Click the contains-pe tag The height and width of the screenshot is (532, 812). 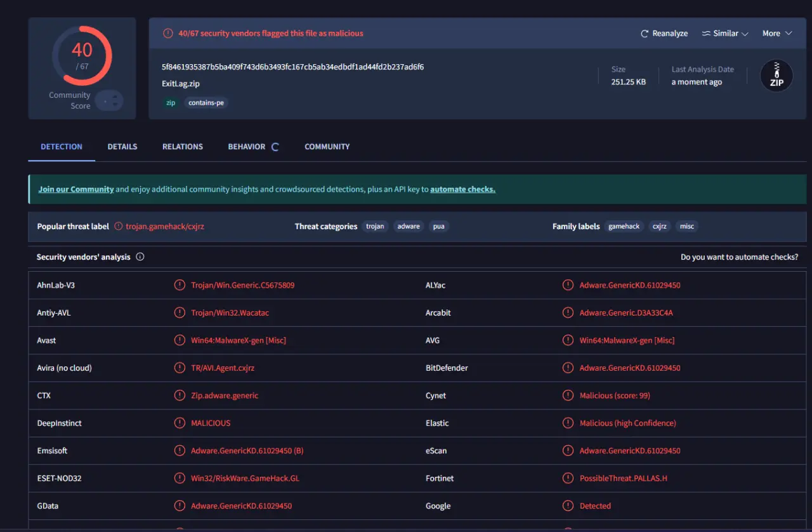(206, 103)
